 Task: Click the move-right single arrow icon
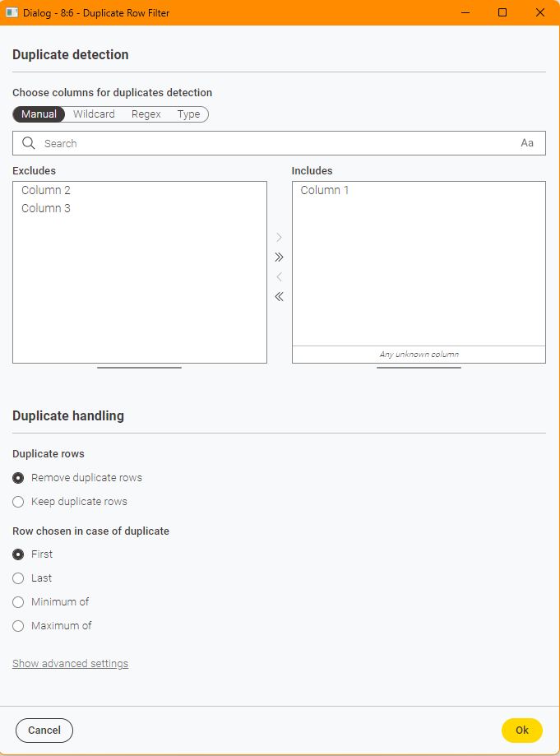pos(279,238)
